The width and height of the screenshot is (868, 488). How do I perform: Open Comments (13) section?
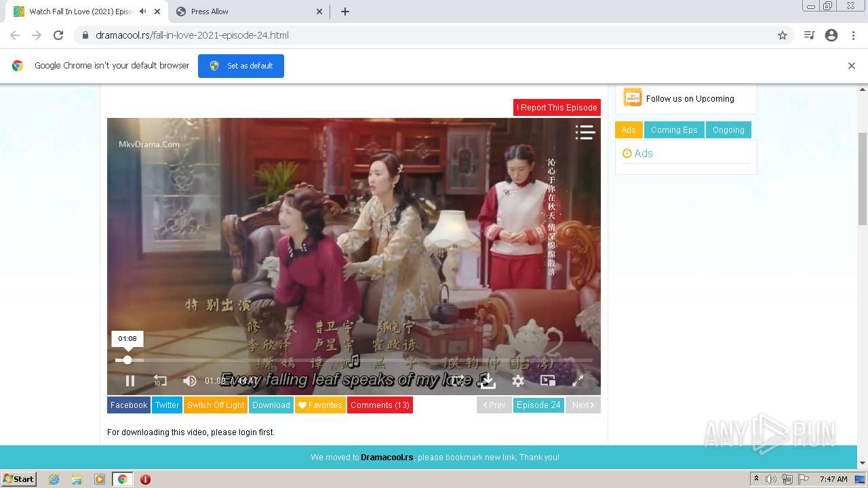click(380, 405)
